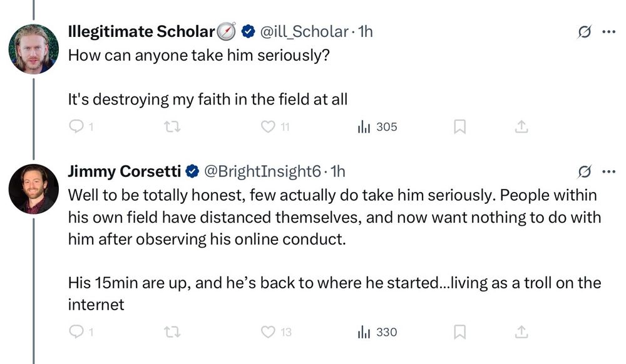
Task: Open more options on Jimmy Corsetti's tweet
Action: [608, 172]
